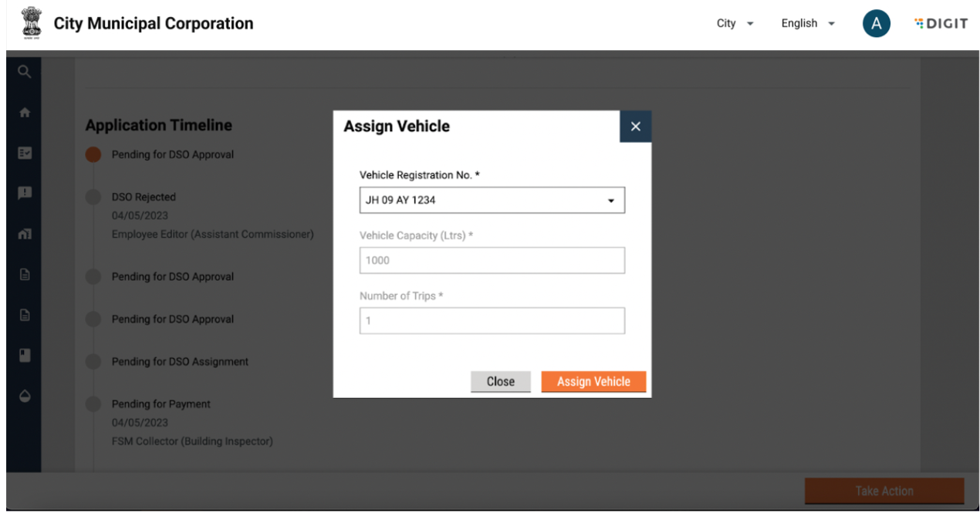The width and height of the screenshot is (980, 517).
Task: Open the checklist icon in the sidebar
Action: 24,153
